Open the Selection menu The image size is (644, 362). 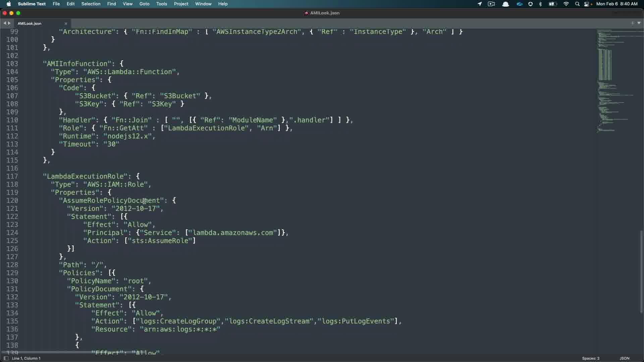click(91, 4)
